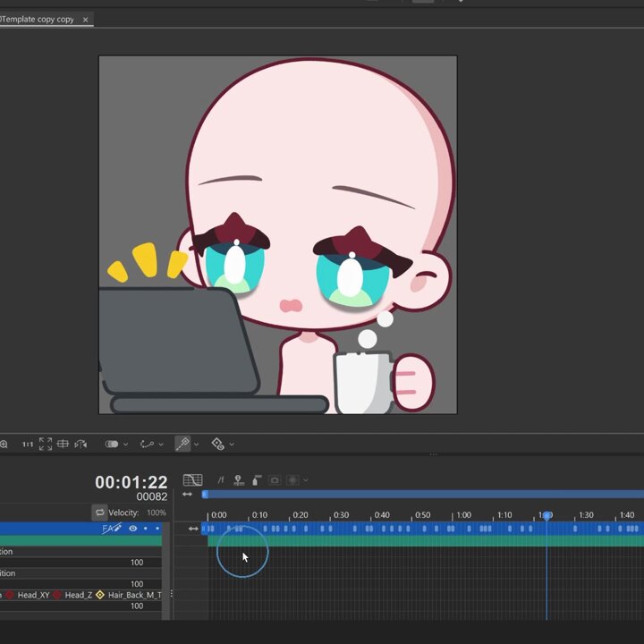Set canvas view to 1:1 scale
Viewport: 644px width, 644px height.
click(x=28, y=444)
